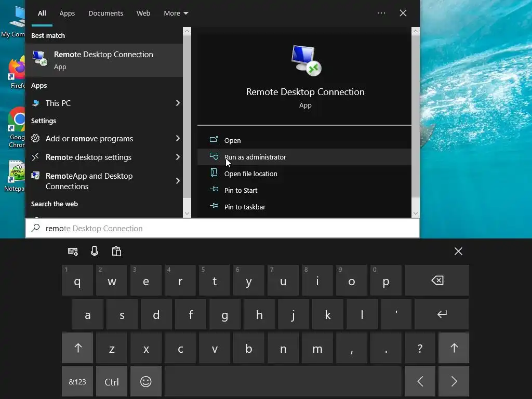Switch to the Web search tab
The width and height of the screenshot is (532, 399).
pyautogui.click(x=143, y=13)
